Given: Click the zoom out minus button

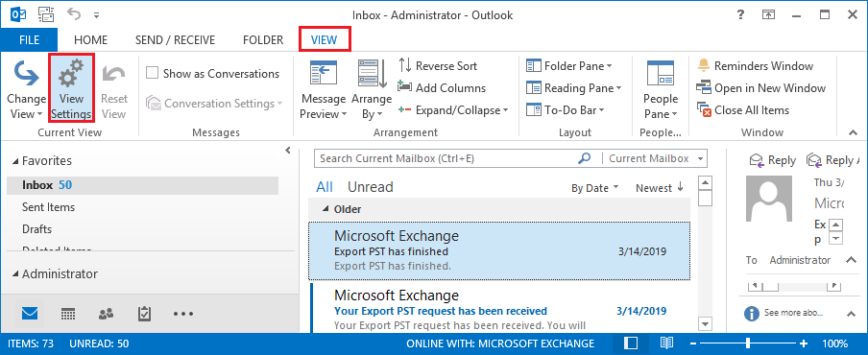Looking at the screenshot, I should click(x=693, y=343).
